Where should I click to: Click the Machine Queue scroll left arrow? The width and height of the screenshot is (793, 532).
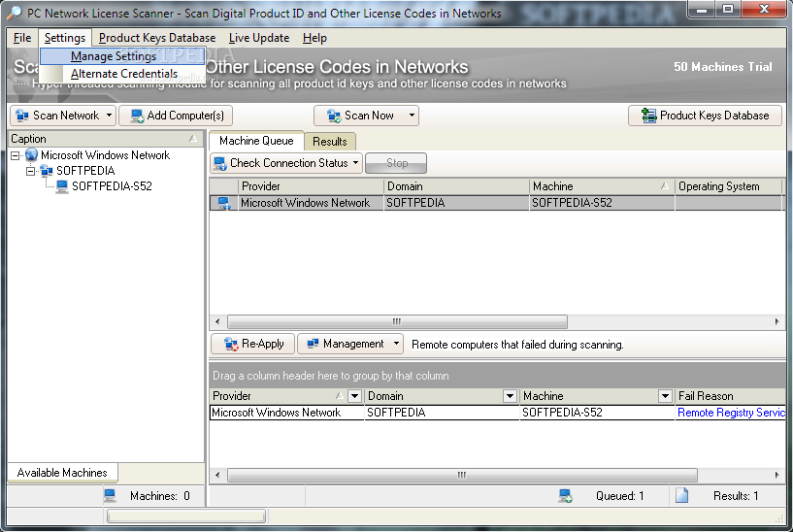coord(217,321)
